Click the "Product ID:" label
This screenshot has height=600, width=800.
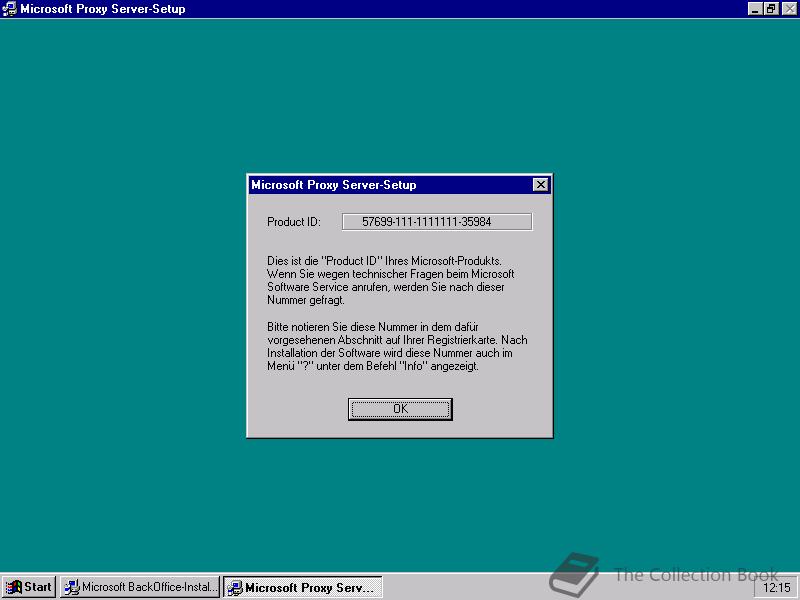coord(294,222)
